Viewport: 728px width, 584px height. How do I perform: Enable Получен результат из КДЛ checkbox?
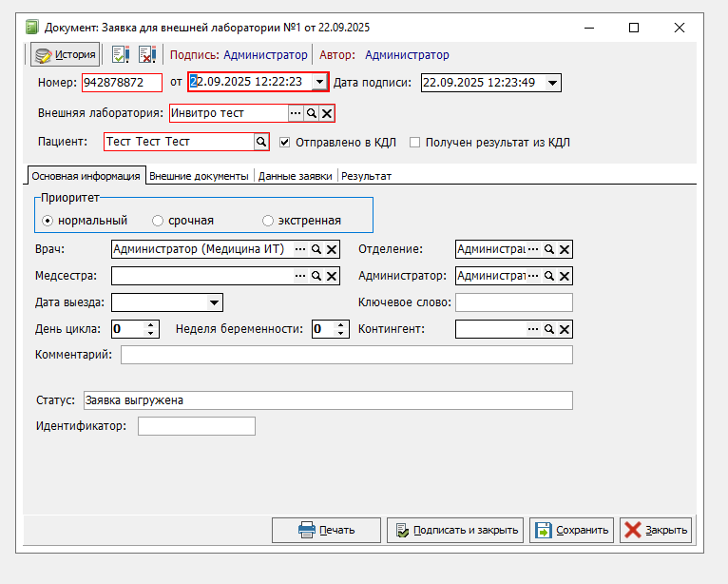[414, 143]
